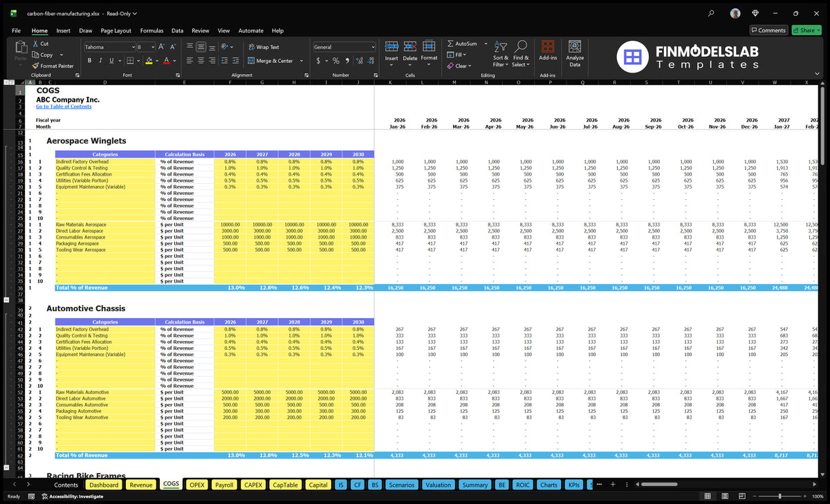The width and height of the screenshot is (830, 504).
Task: Collapse the Aerospace Winglets outline group
Action: pos(6,300)
